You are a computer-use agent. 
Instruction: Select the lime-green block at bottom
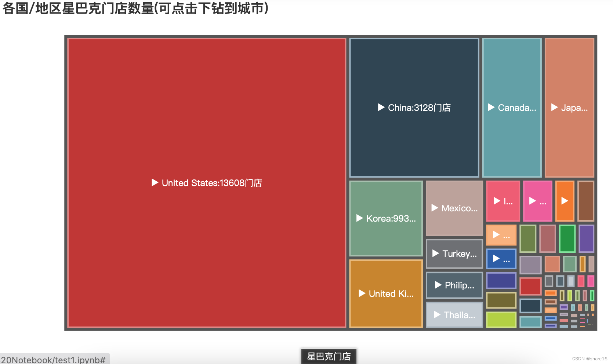[501, 320]
